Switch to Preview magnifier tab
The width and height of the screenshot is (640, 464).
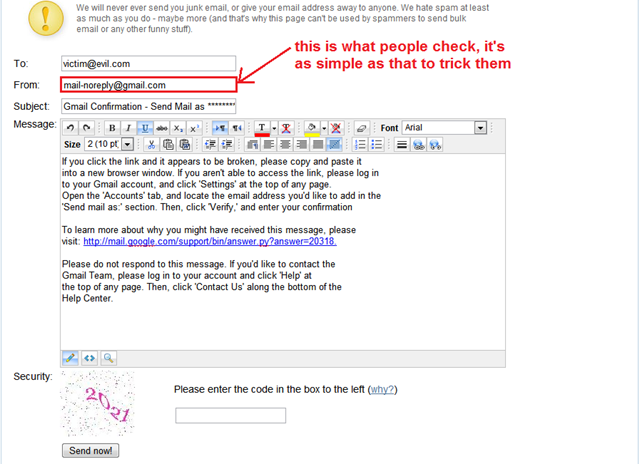click(109, 358)
